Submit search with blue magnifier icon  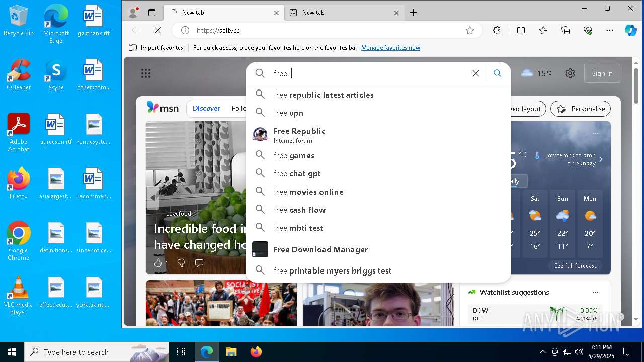498,73
